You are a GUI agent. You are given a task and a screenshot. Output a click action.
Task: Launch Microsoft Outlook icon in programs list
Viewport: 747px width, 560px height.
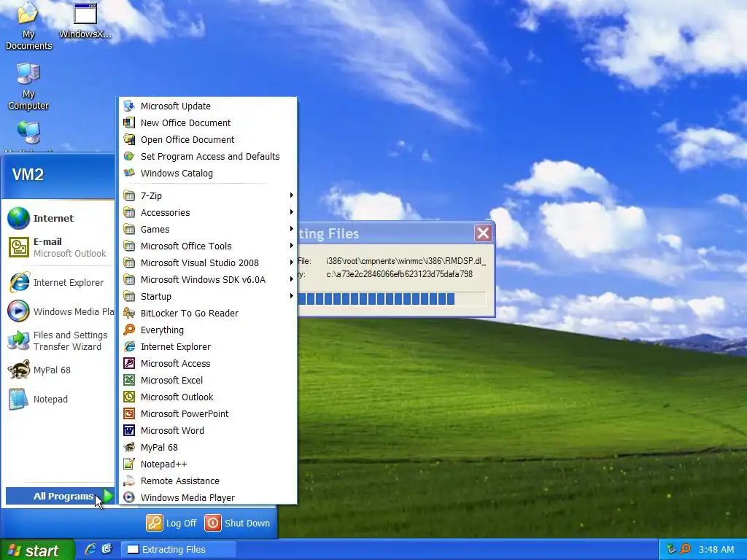click(x=129, y=397)
